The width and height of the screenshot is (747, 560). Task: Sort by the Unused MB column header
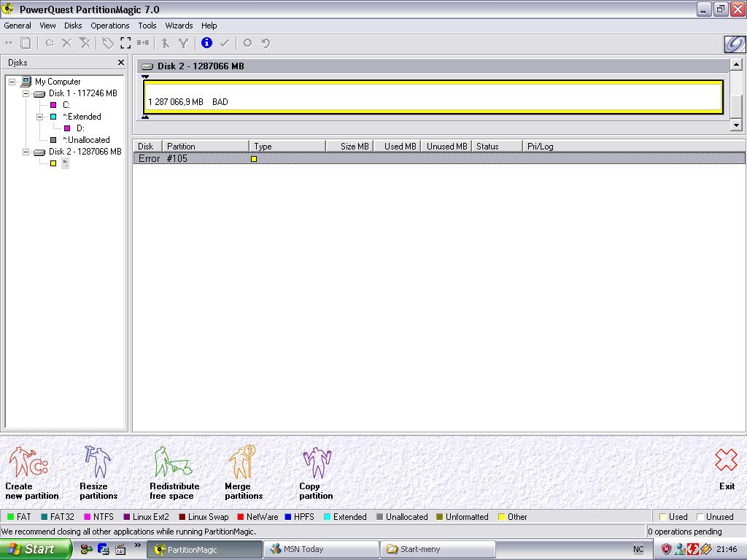tap(446, 146)
